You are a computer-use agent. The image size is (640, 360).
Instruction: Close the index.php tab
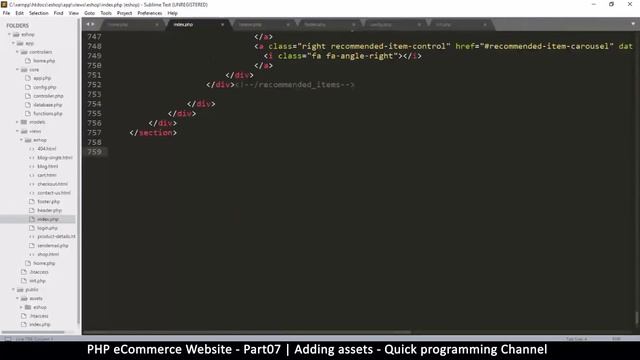pos(222,25)
